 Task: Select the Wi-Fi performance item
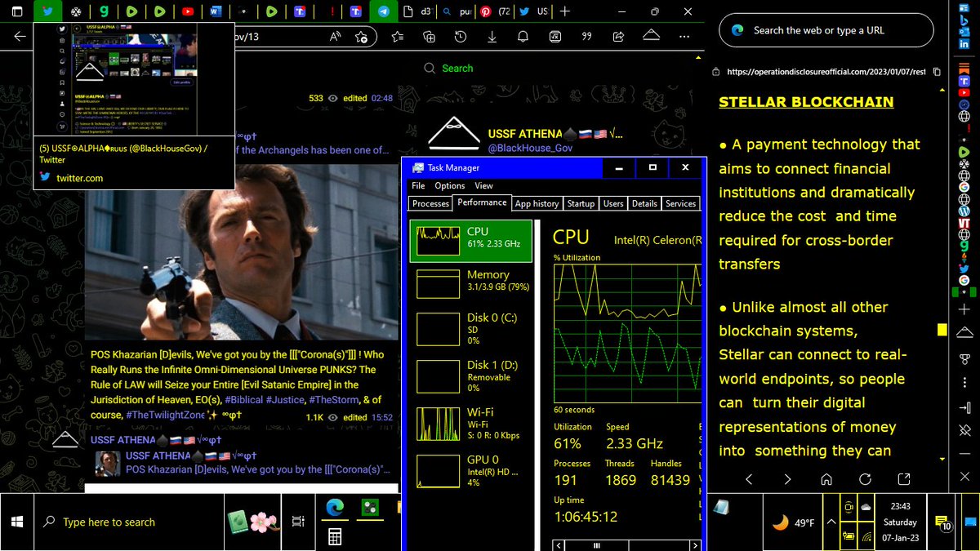coord(471,424)
